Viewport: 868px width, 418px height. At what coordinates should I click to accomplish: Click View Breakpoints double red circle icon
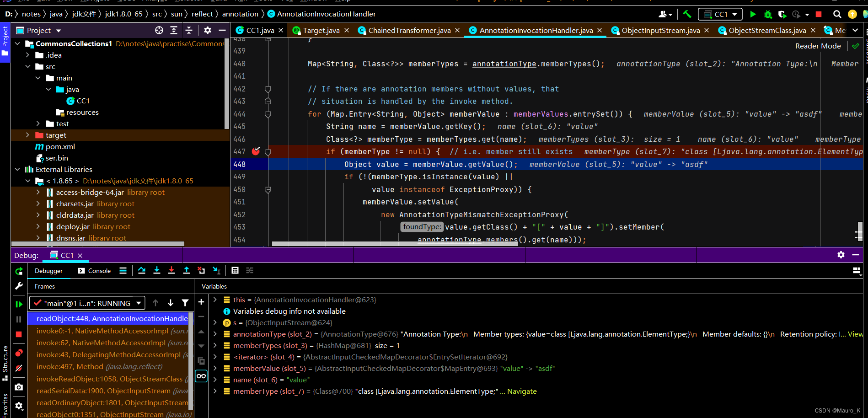click(x=19, y=353)
